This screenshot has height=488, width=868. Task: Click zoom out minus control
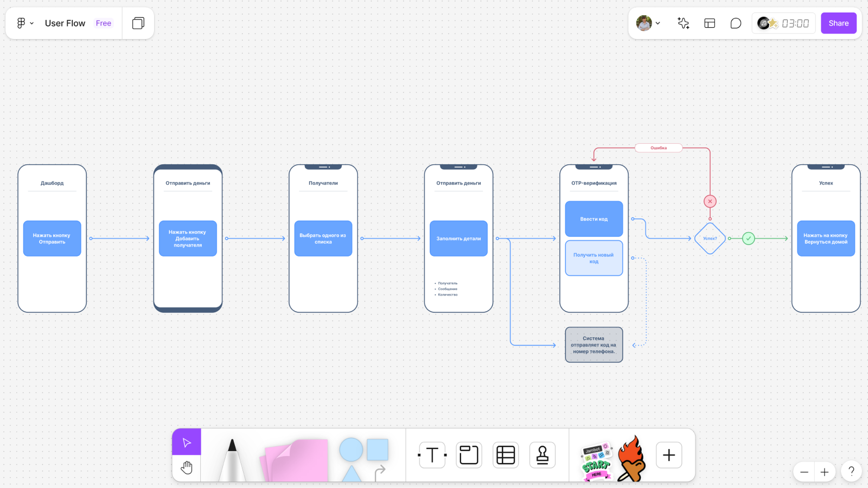tap(804, 472)
